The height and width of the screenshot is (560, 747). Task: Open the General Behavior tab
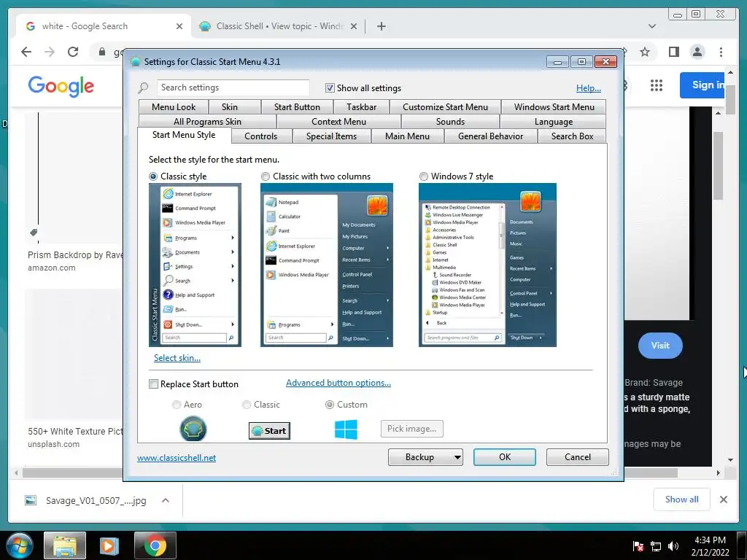[491, 136]
